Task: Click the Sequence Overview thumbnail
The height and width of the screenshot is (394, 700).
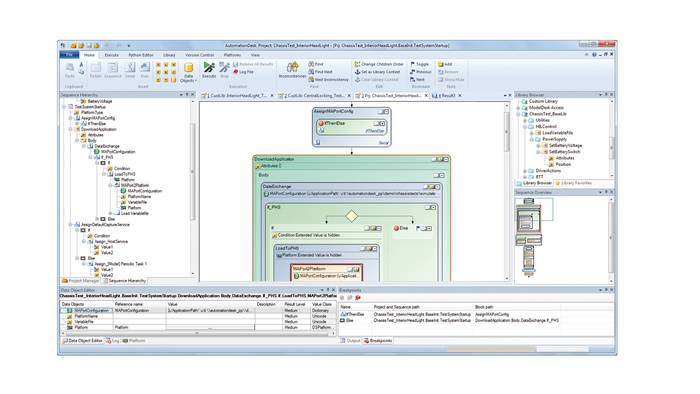Action: coord(529,238)
